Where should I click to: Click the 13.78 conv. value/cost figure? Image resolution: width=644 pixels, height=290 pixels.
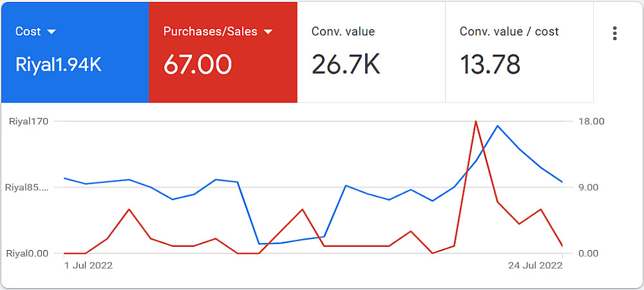tap(490, 64)
